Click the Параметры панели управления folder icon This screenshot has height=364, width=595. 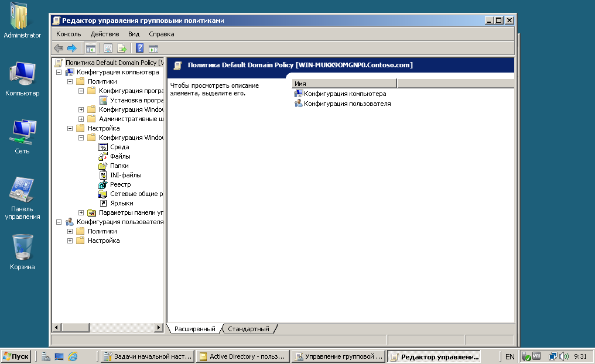[91, 212]
